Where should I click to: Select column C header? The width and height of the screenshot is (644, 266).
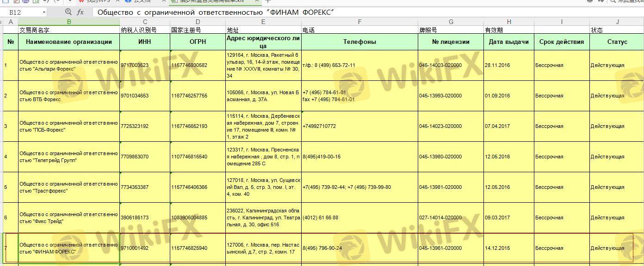coord(145,22)
